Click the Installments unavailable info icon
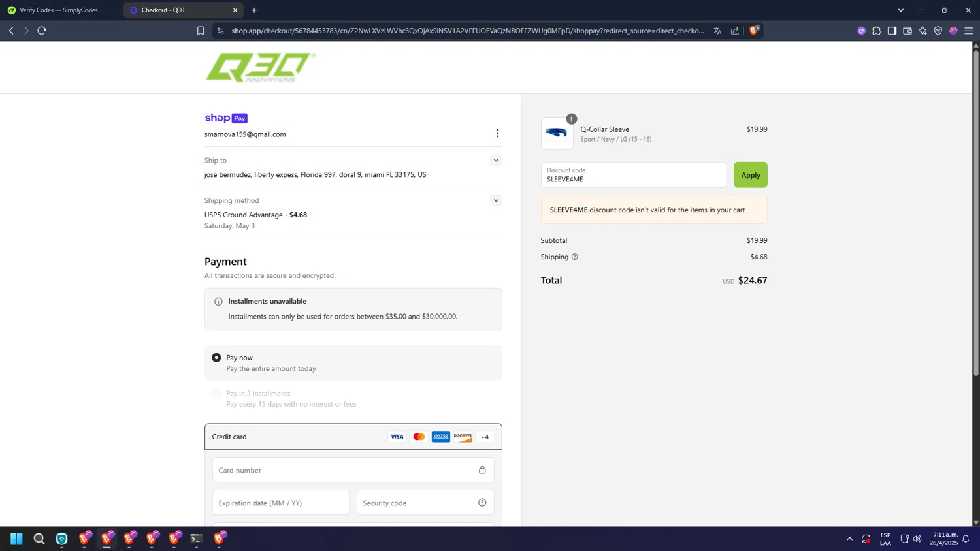 point(218,302)
